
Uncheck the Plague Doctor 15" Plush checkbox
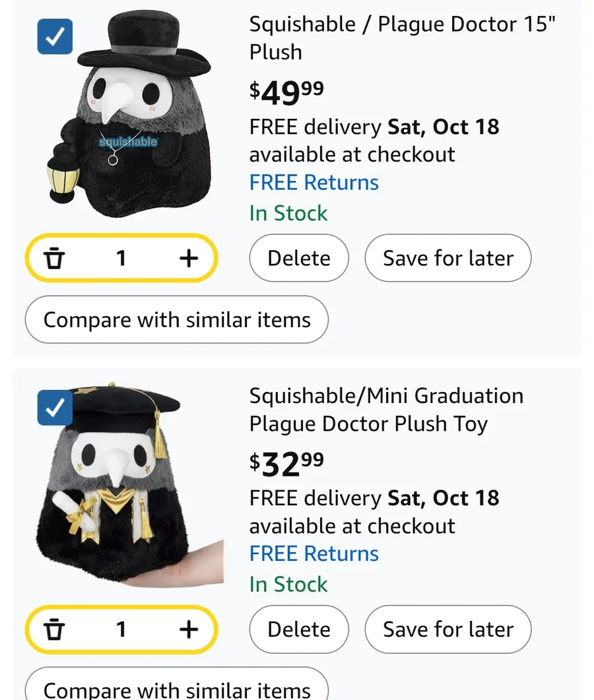pyautogui.click(x=55, y=36)
